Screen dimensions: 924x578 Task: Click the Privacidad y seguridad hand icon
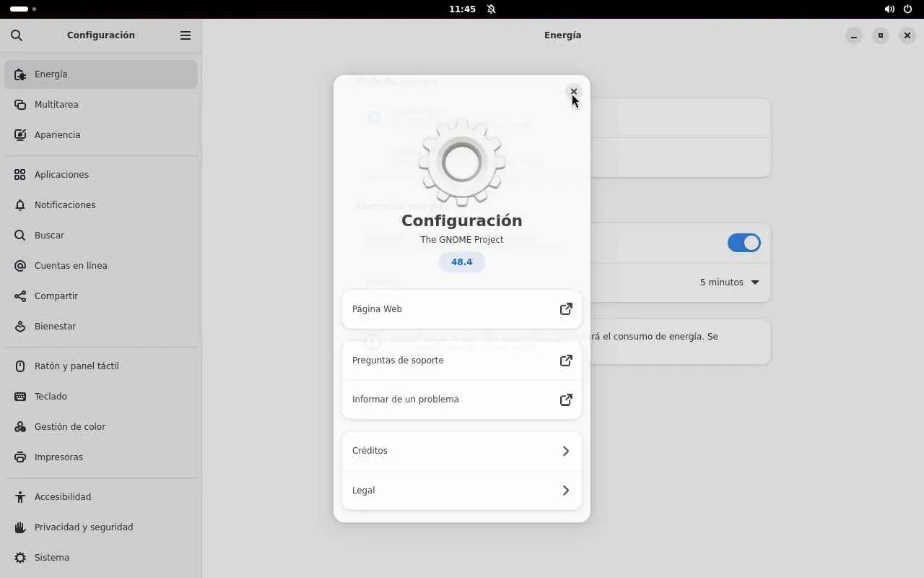[x=20, y=527]
